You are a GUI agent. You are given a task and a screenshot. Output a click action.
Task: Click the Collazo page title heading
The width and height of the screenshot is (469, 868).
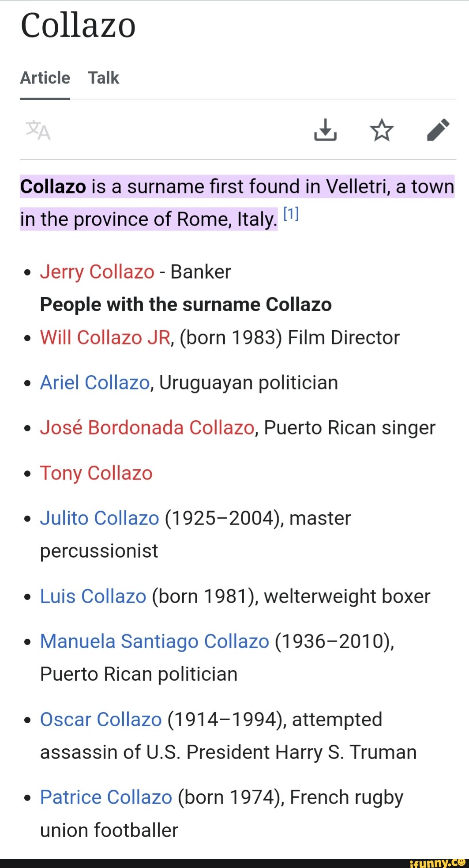78,26
